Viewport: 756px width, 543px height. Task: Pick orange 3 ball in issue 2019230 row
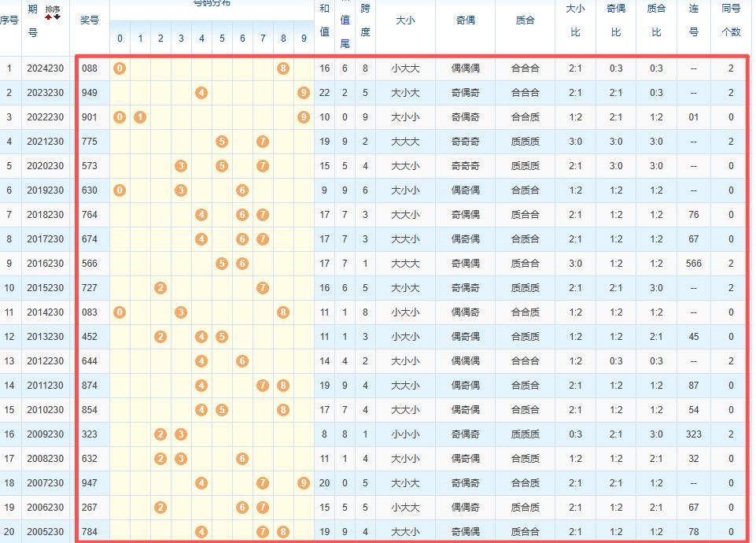point(181,190)
